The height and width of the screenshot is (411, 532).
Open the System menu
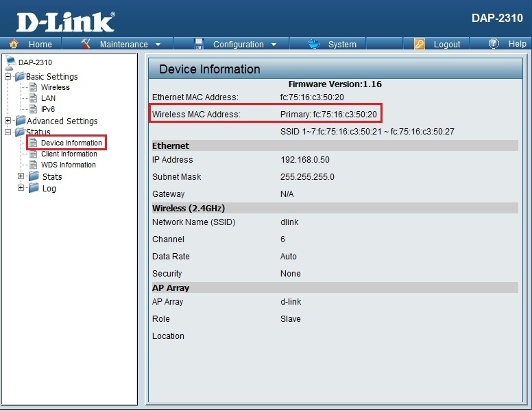coord(341,45)
